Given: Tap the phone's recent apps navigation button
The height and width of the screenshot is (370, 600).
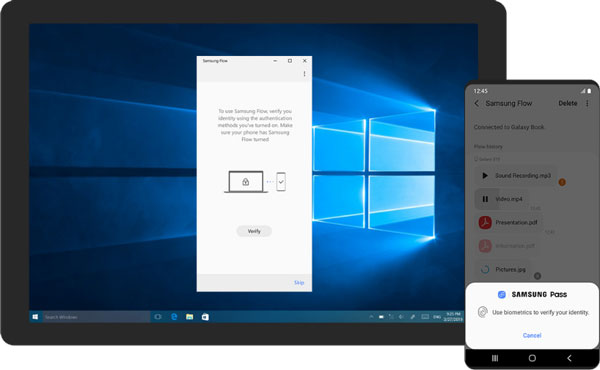Looking at the screenshot, I should pos(495,358).
